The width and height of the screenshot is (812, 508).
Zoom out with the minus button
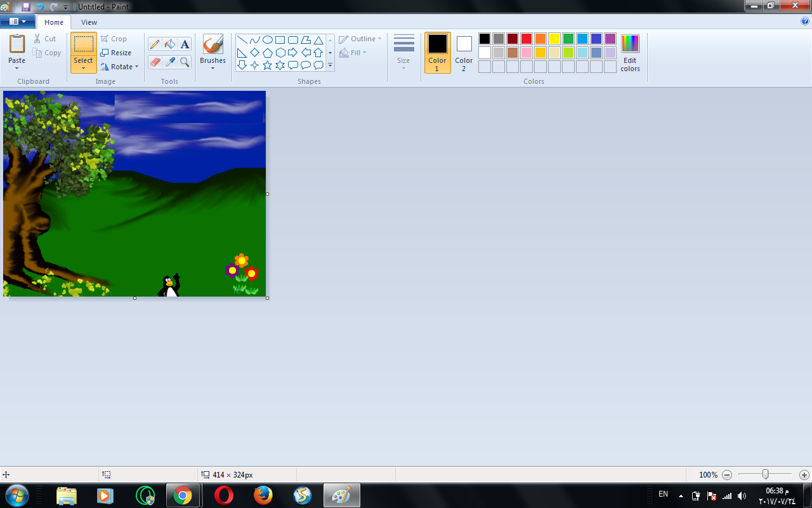(727, 475)
